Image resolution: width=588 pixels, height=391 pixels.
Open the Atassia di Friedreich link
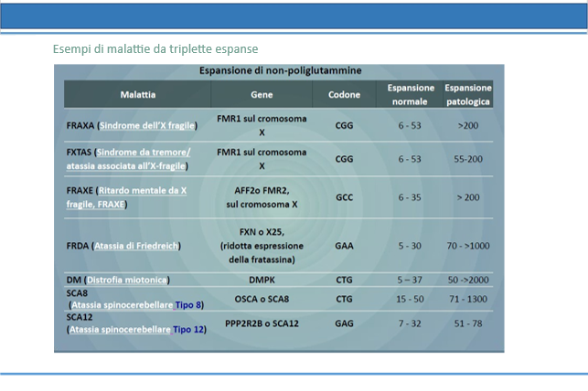136,246
